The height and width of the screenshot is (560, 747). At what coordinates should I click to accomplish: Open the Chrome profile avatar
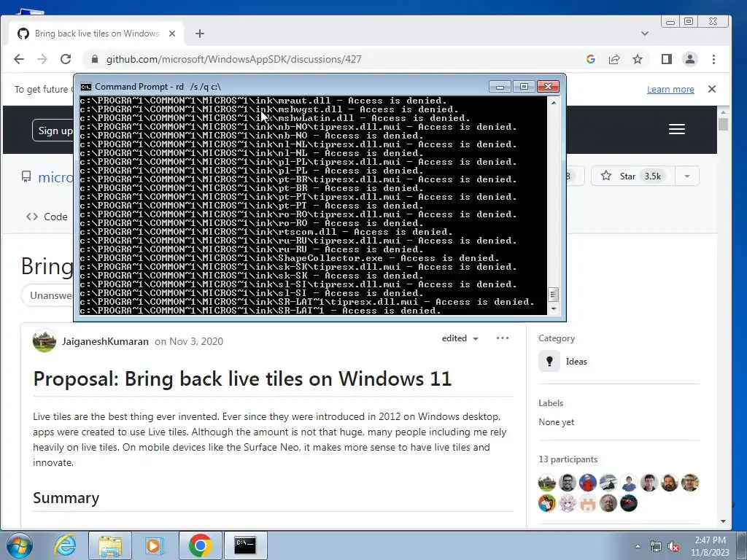pyautogui.click(x=690, y=59)
